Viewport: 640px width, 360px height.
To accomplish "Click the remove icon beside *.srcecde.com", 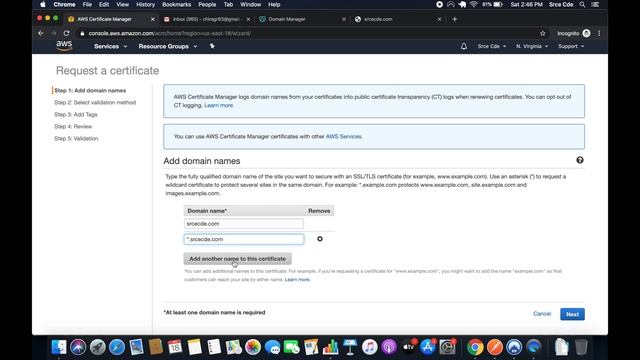I will tap(320, 239).
